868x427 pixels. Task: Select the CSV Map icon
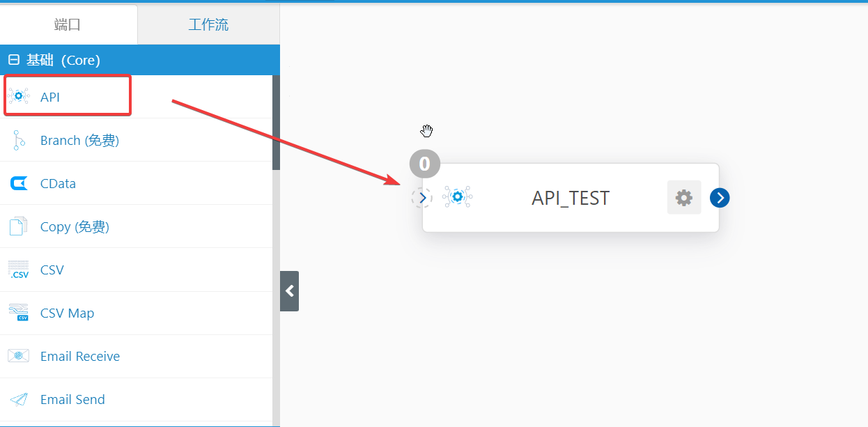coord(19,313)
